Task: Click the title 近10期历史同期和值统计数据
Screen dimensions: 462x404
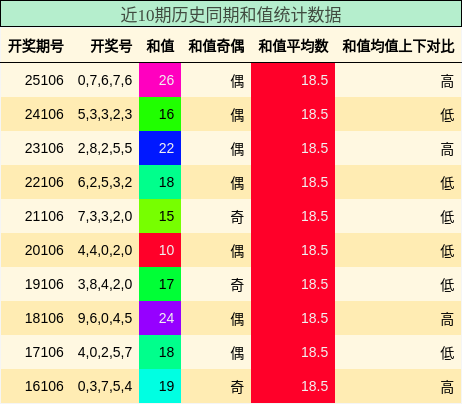Action: [x=231, y=15]
